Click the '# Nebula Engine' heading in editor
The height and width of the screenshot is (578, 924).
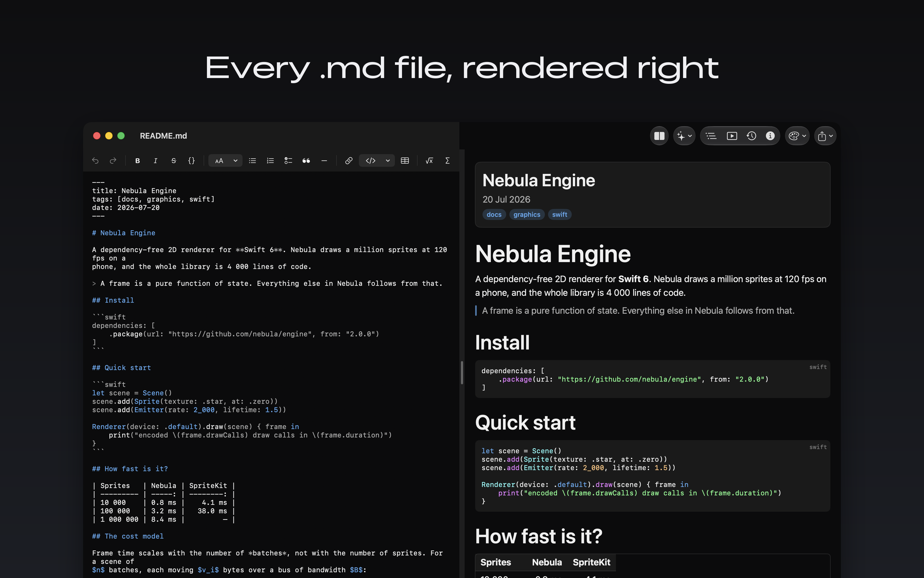124,233
